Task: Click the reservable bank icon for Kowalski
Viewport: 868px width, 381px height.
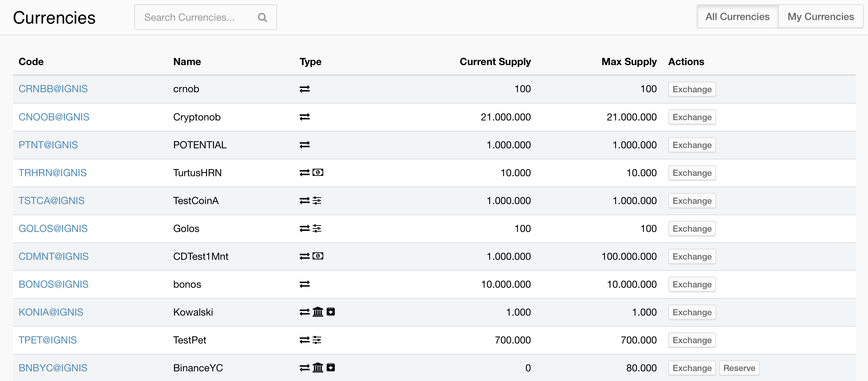Action: [318, 312]
